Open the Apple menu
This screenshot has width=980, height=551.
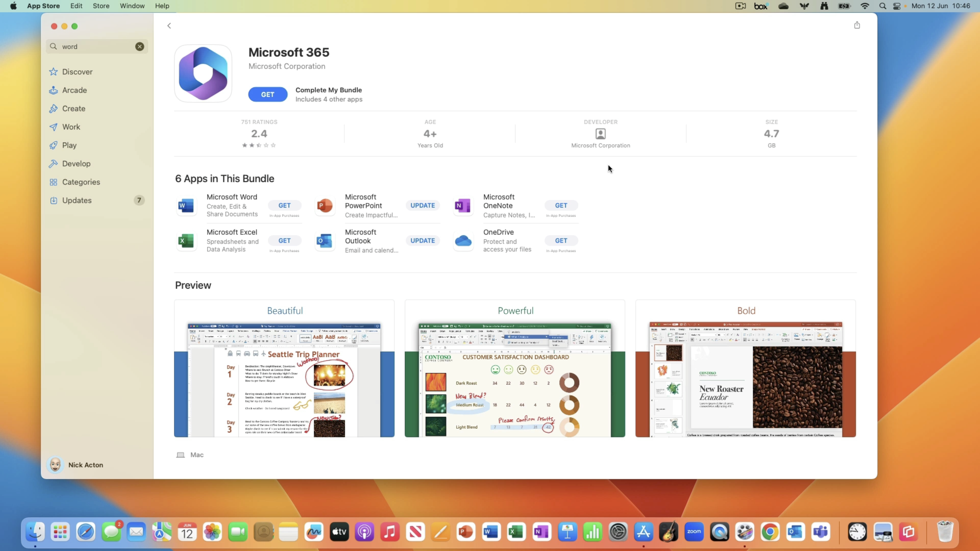13,6
